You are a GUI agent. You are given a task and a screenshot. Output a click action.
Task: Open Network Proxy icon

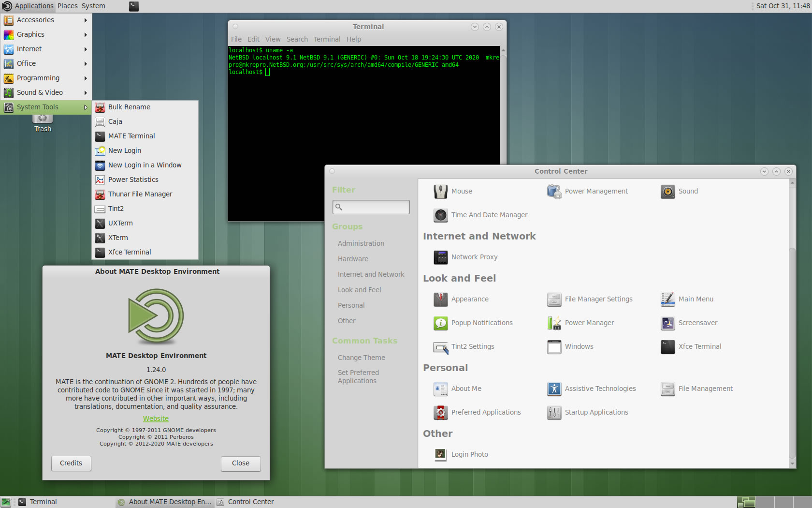(x=440, y=257)
